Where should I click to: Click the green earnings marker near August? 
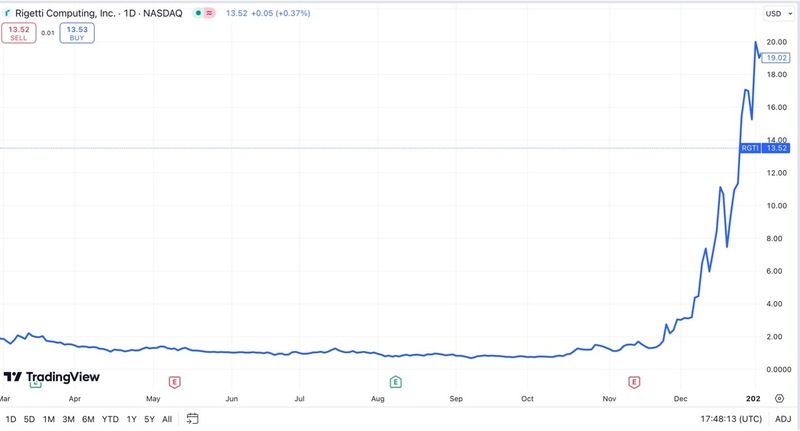coord(395,382)
